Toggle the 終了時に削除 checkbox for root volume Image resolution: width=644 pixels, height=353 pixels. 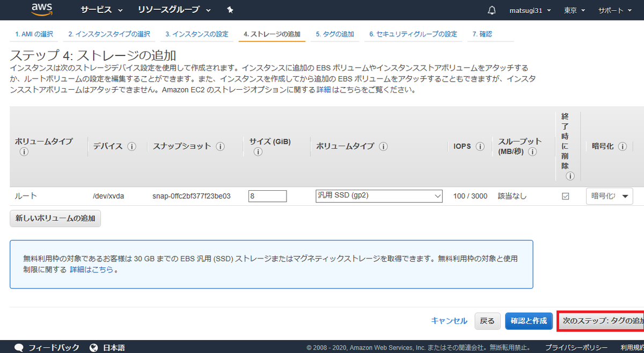[565, 196]
